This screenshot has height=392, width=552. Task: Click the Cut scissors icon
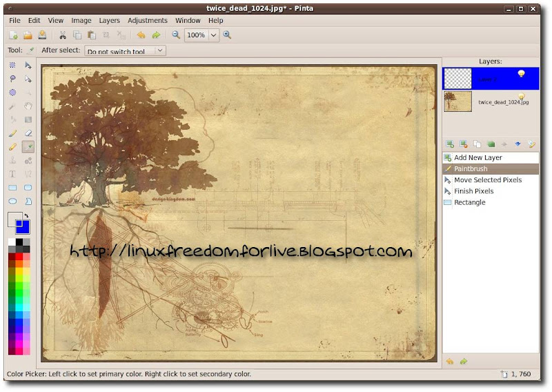63,35
